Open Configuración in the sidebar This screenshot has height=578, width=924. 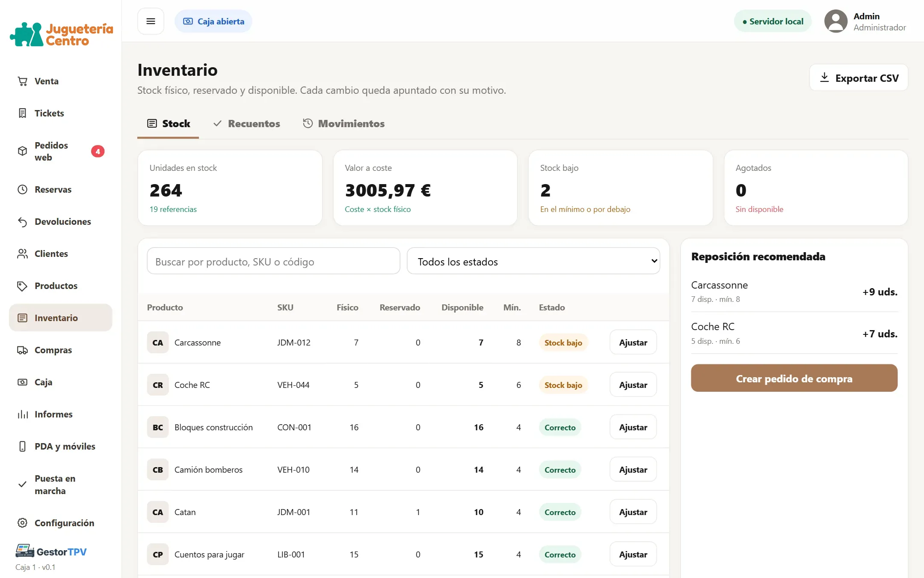pyautogui.click(x=61, y=523)
